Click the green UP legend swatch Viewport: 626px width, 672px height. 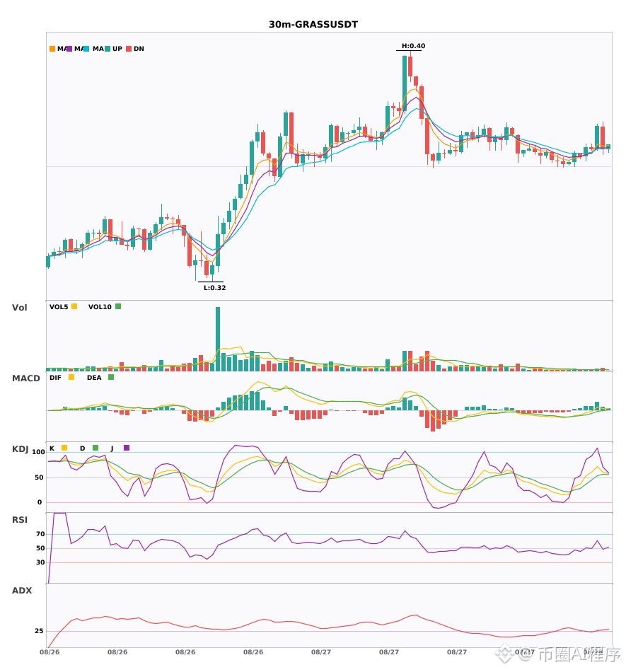click(108, 49)
